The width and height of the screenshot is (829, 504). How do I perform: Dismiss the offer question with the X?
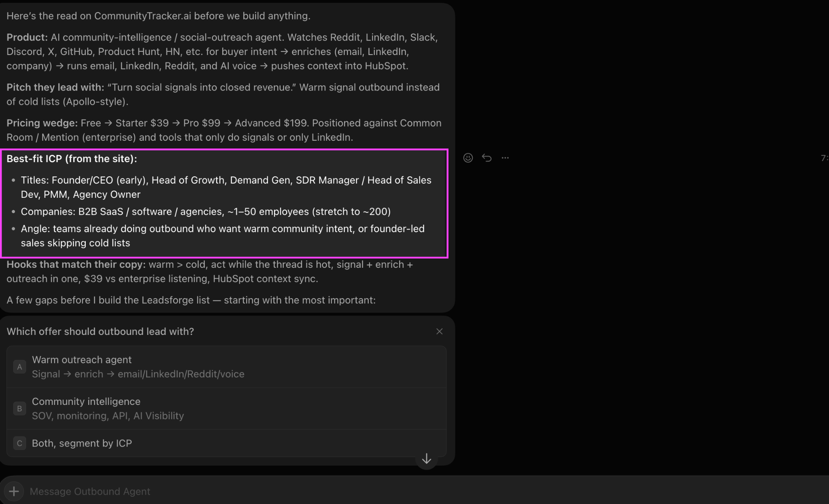(x=439, y=332)
